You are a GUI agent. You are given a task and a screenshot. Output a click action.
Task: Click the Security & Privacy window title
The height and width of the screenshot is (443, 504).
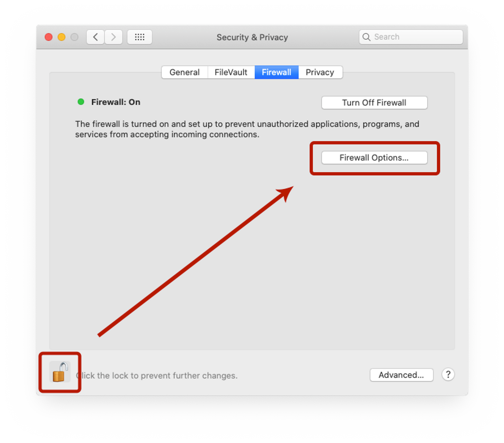click(252, 37)
